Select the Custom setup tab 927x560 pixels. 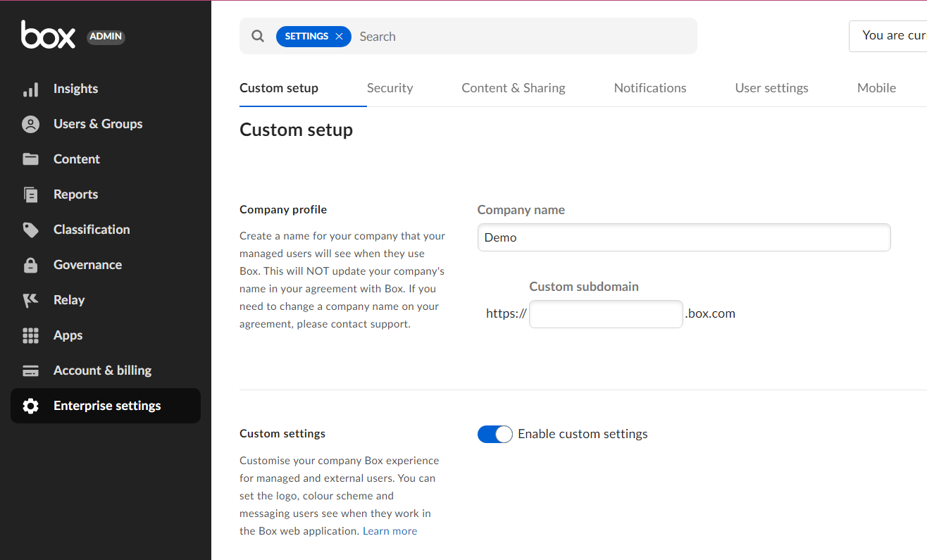pos(279,88)
